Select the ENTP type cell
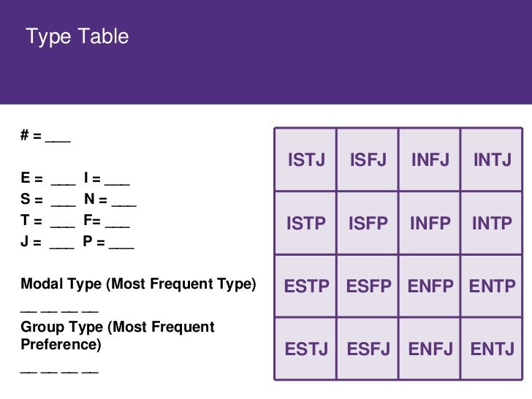The height and width of the screenshot is (399, 532). (x=492, y=286)
